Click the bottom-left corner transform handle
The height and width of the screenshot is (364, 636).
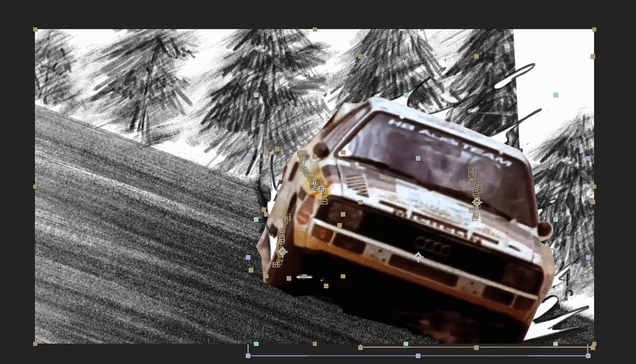coord(34,345)
